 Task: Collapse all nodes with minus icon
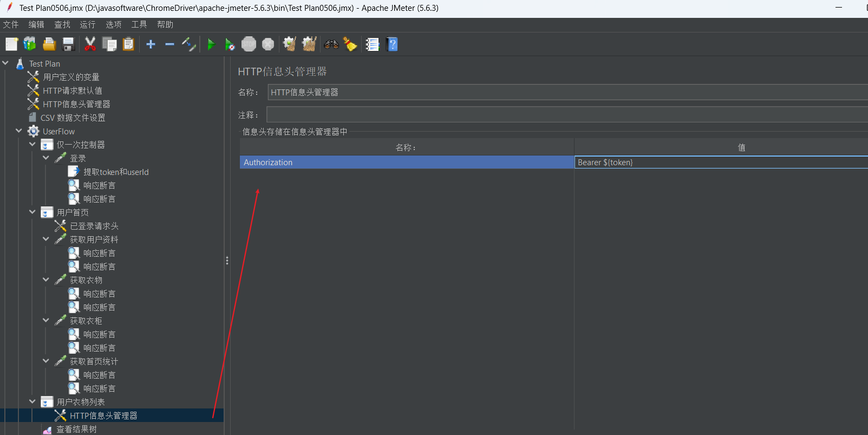pos(169,44)
